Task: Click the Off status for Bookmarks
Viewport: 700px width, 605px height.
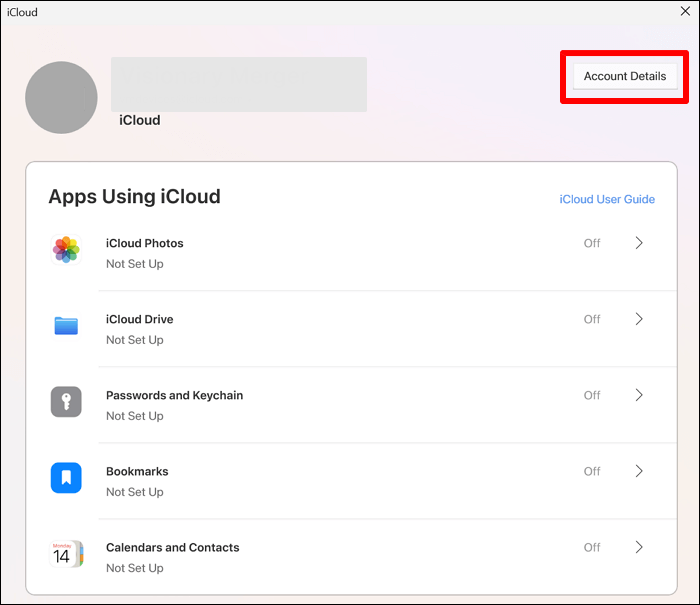Action: coord(592,471)
